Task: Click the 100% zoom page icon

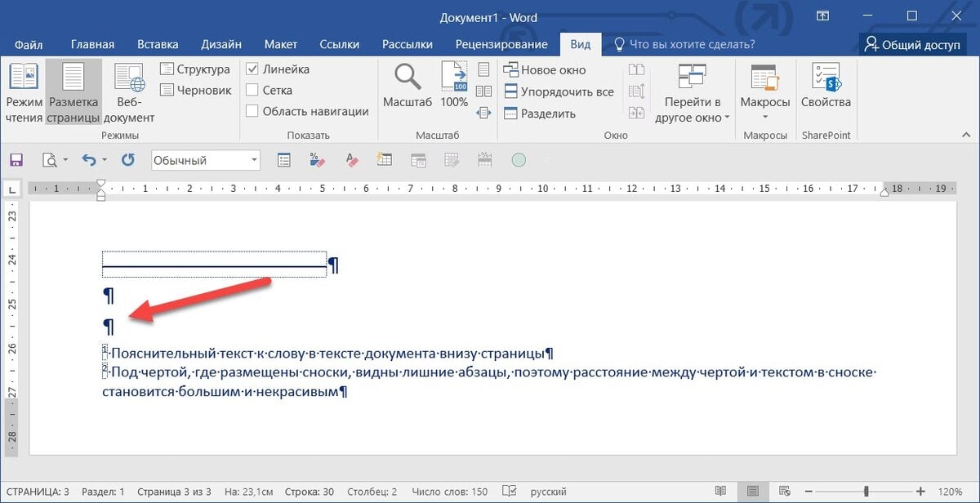Action: (x=453, y=87)
